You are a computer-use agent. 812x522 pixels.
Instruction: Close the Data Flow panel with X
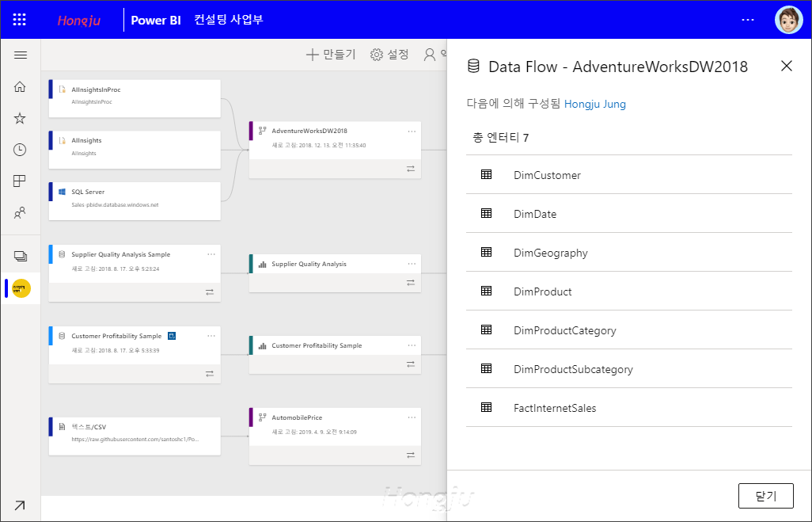[787, 66]
